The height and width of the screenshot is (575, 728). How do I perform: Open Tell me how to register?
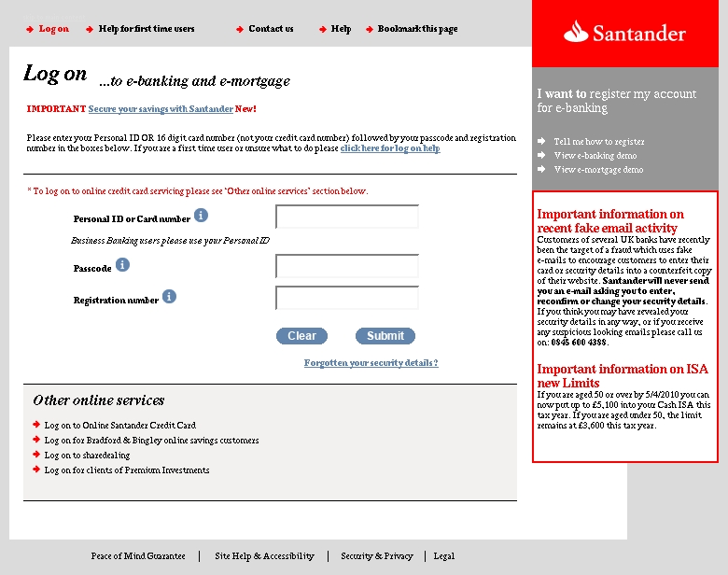click(x=599, y=142)
